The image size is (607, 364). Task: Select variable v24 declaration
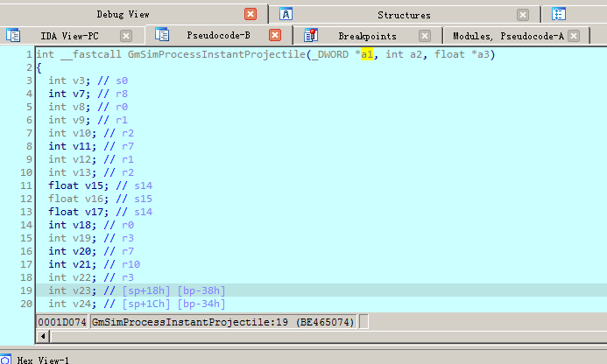(81, 304)
